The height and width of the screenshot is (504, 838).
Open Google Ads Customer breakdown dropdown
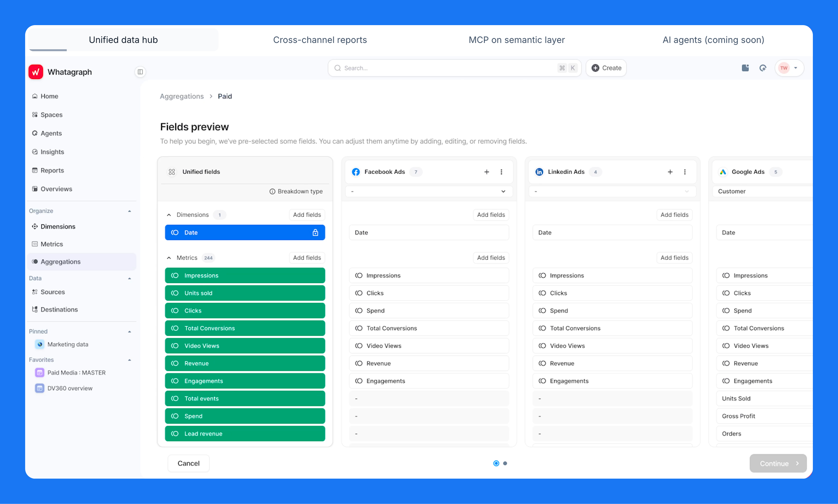[763, 192]
